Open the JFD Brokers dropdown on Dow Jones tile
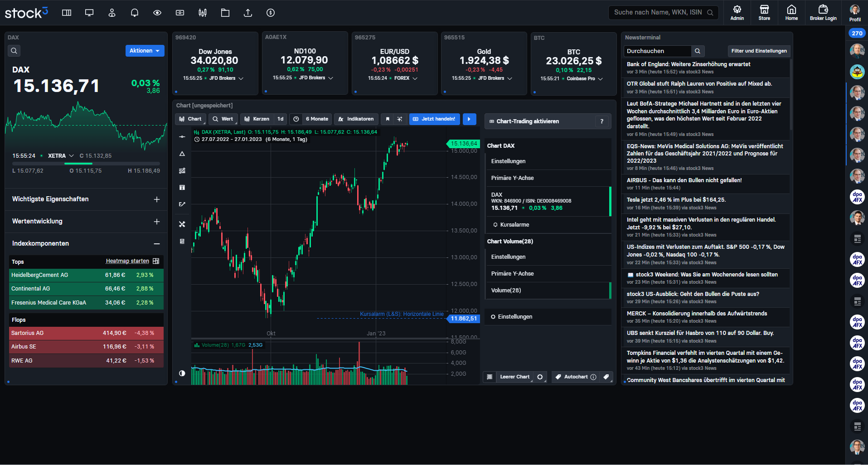This screenshot has width=868, height=465. click(x=226, y=78)
